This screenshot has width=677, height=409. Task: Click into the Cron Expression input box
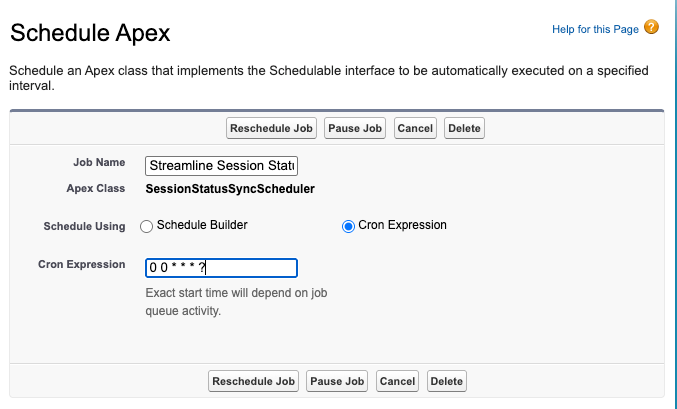(x=221, y=268)
